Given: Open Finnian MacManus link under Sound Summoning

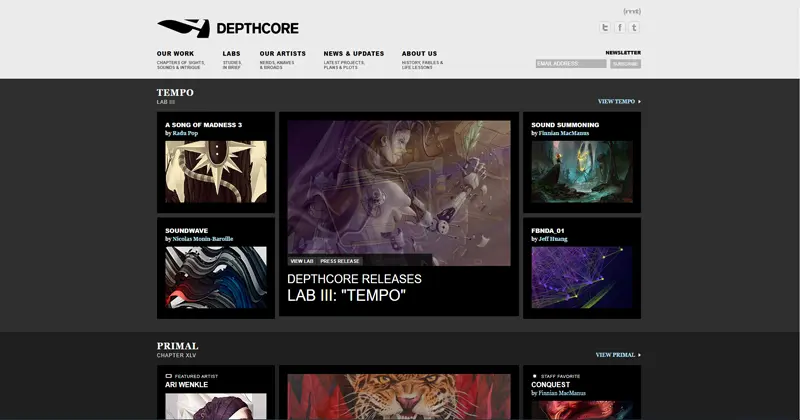Looking at the screenshot, I should (564, 133).
